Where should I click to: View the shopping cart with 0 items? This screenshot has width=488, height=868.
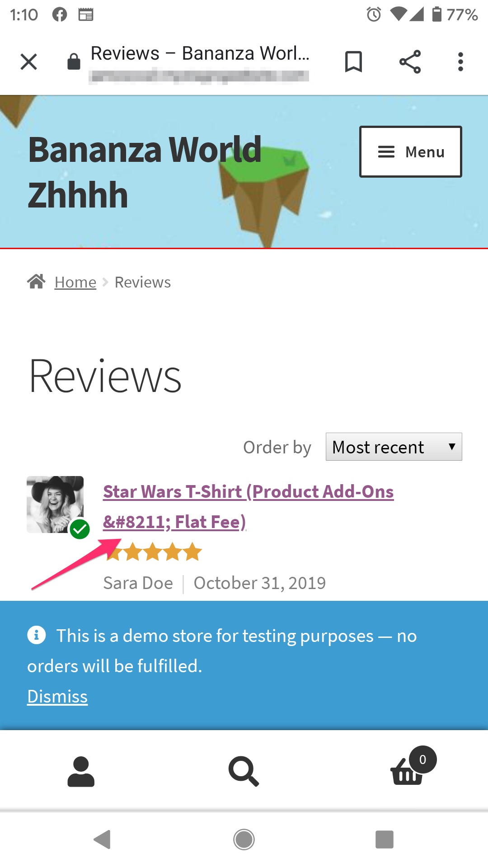point(406,774)
